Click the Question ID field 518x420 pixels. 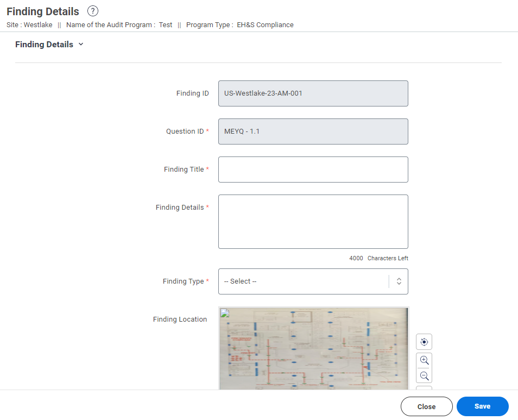pos(313,131)
